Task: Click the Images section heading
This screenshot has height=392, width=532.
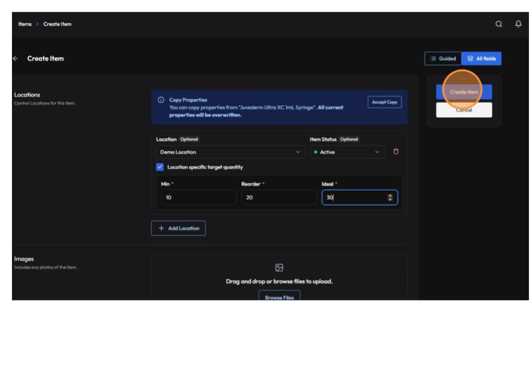Action: tap(24, 259)
